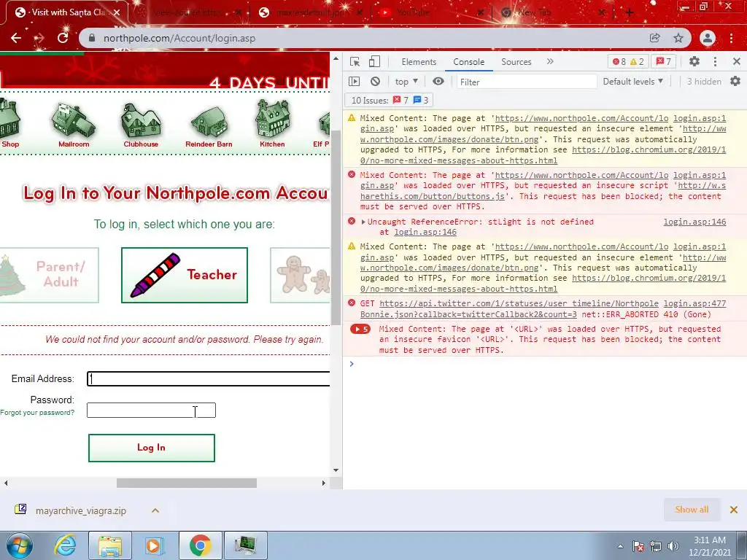Open DevTools settings gear
Image resolution: width=747 pixels, height=560 pixels.
(694, 61)
